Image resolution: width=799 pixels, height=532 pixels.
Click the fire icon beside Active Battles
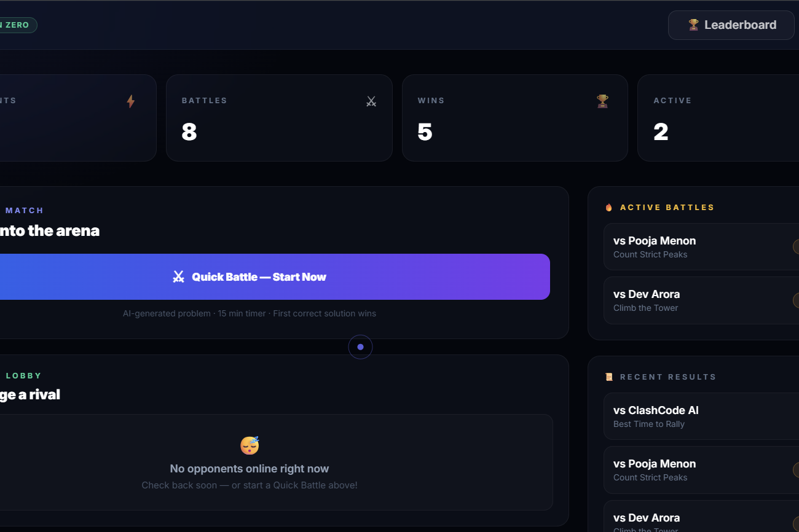609,208
